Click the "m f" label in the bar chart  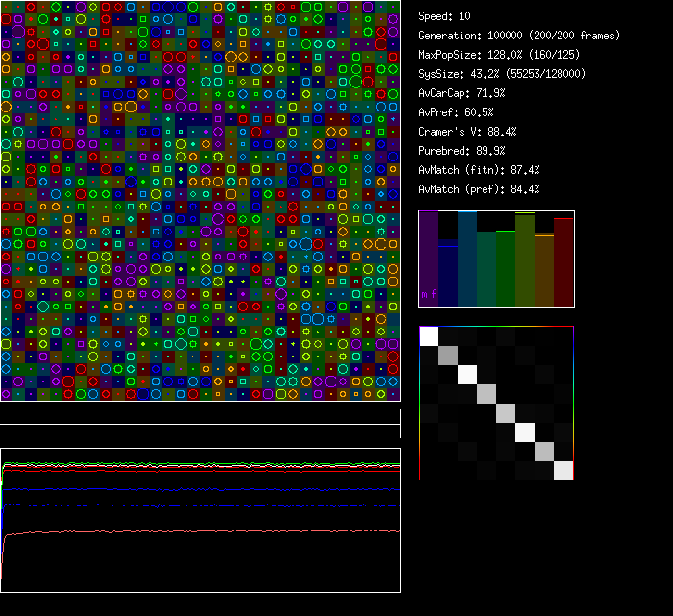coord(429,294)
